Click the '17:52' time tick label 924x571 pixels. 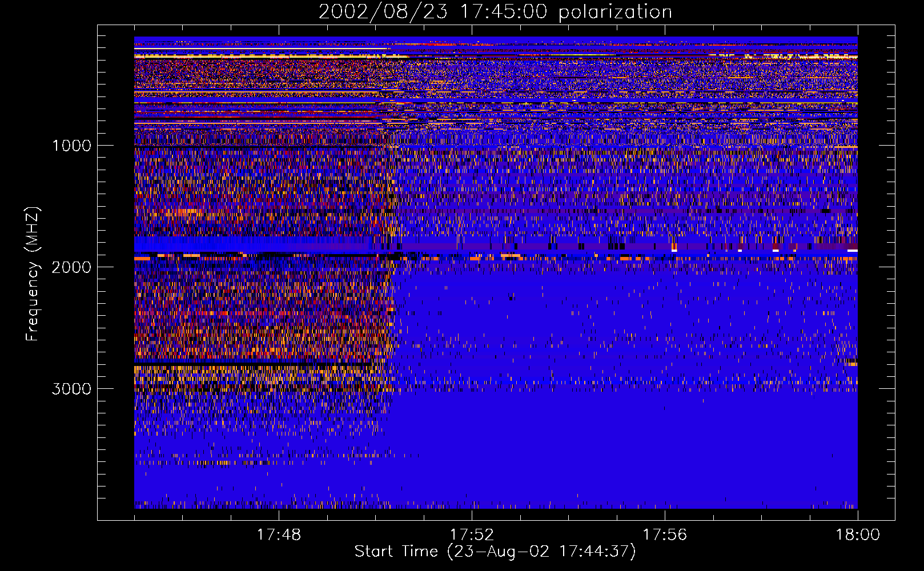coord(472,535)
